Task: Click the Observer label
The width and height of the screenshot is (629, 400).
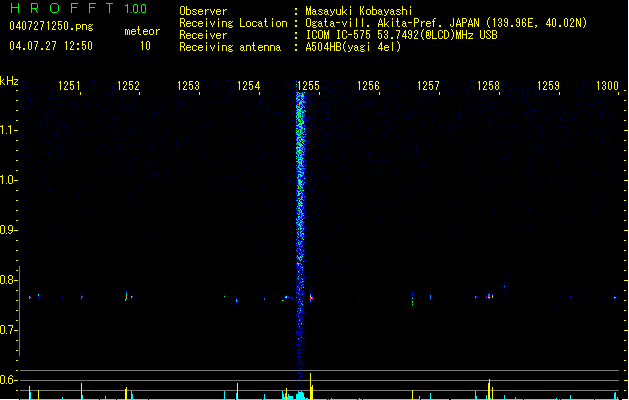Action: point(203,11)
